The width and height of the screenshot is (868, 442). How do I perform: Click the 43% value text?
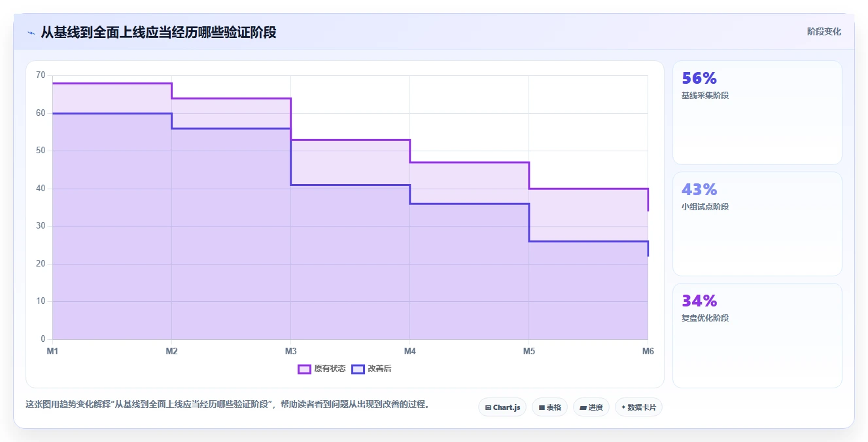[x=699, y=189]
